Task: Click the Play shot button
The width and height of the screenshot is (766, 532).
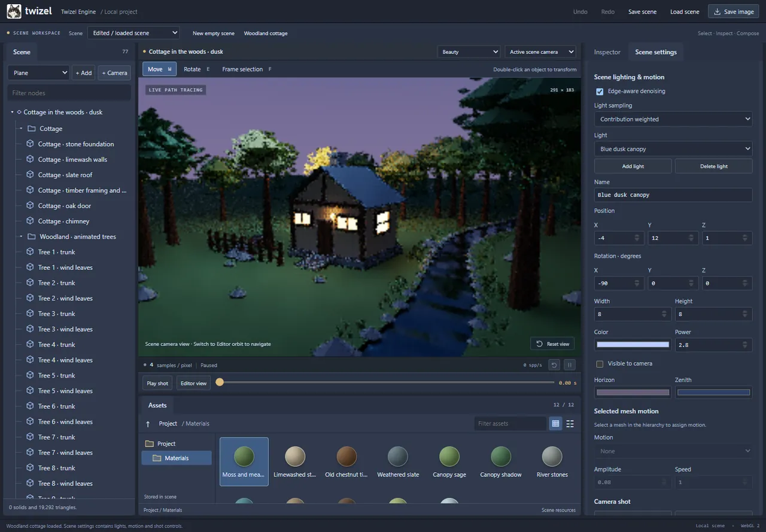Action: 158,383
